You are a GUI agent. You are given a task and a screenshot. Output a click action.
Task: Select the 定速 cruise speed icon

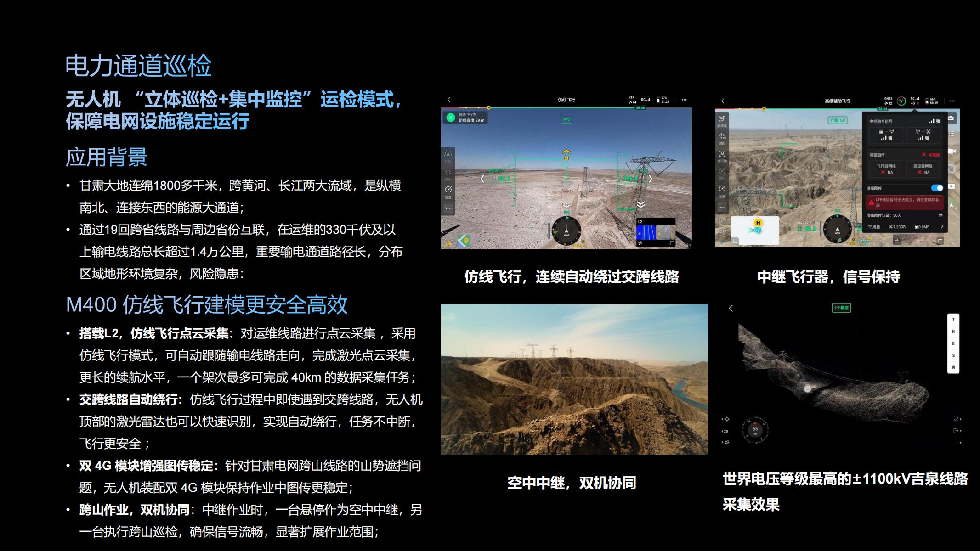pyautogui.click(x=448, y=190)
